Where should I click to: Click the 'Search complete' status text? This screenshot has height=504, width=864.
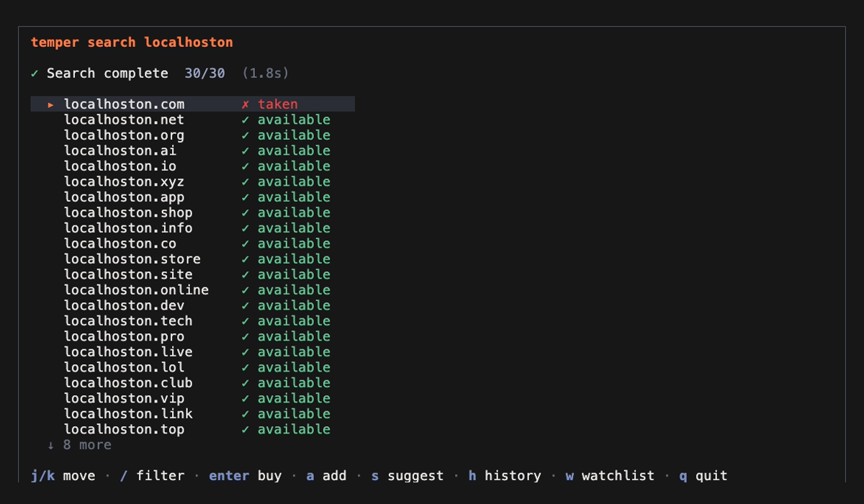point(107,73)
